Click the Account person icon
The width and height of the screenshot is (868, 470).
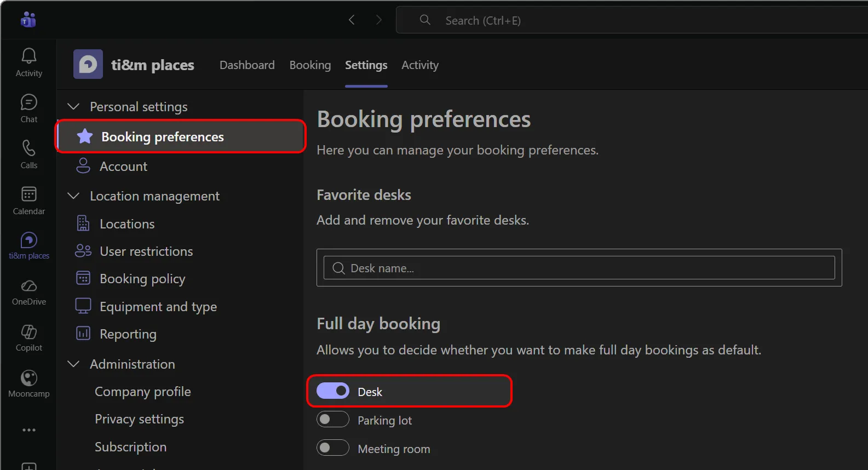pyautogui.click(x=83, y=166)
